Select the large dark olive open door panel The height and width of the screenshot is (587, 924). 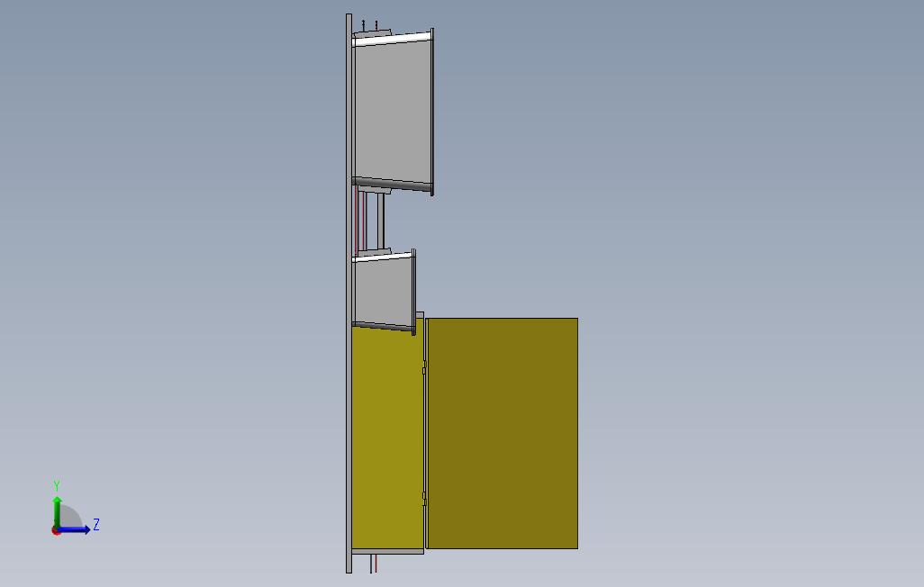click(x=503, y=433)
